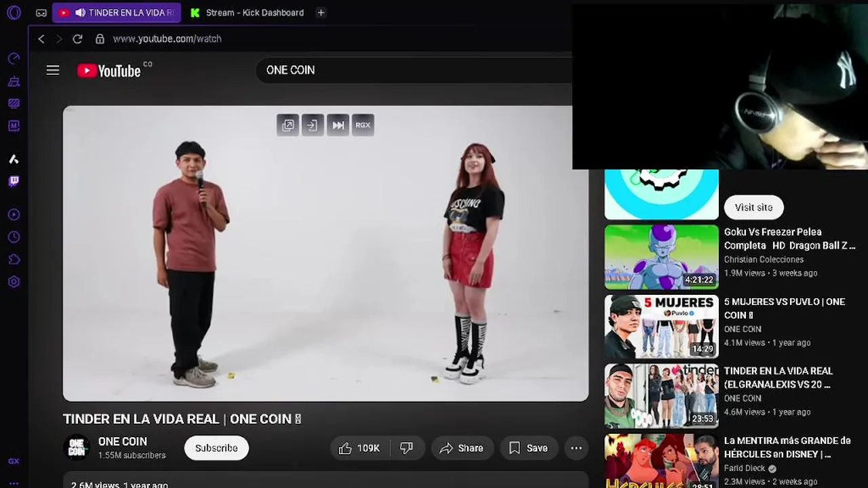Focus the address bar URL
Viewport: 868px width, 488px height.
pos(167,39)
